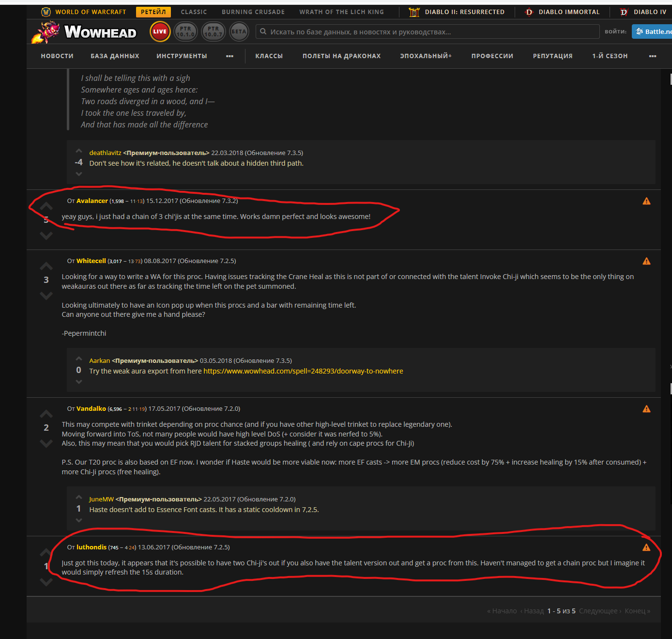The height and width of the screenshot is (639, 672).
Task: Upvote deathlavitz's reply
Action: [79, 151]
